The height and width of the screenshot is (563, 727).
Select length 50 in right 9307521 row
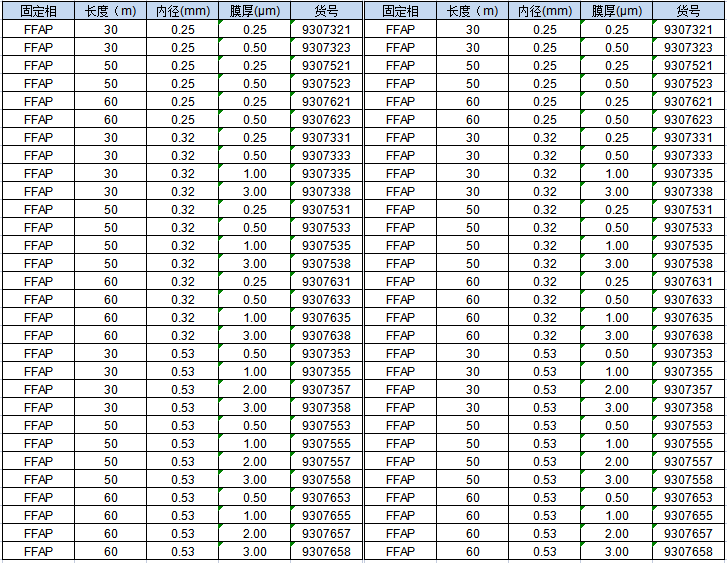coord(472,66)
